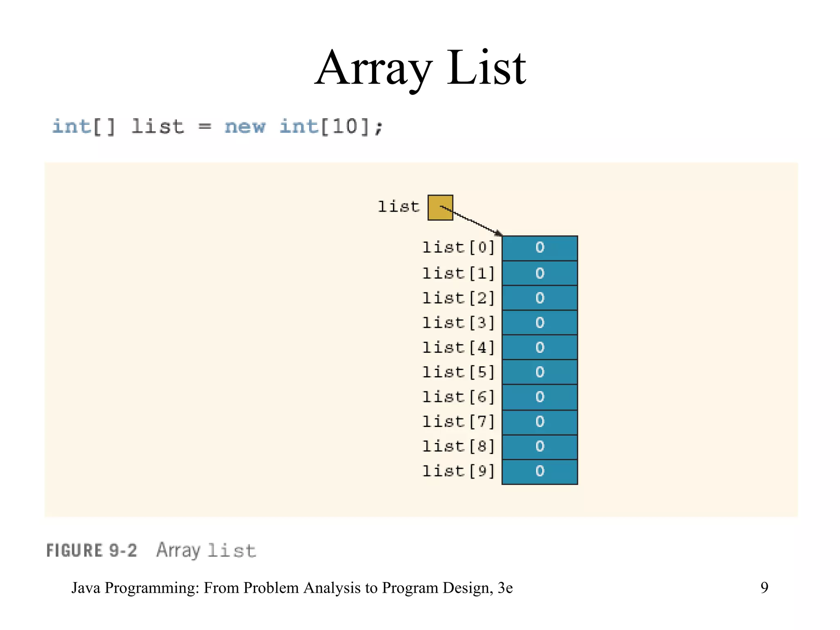Click the label 'list[3]'
The height and width of the screenshot is (630, 840).
[459, 323]
